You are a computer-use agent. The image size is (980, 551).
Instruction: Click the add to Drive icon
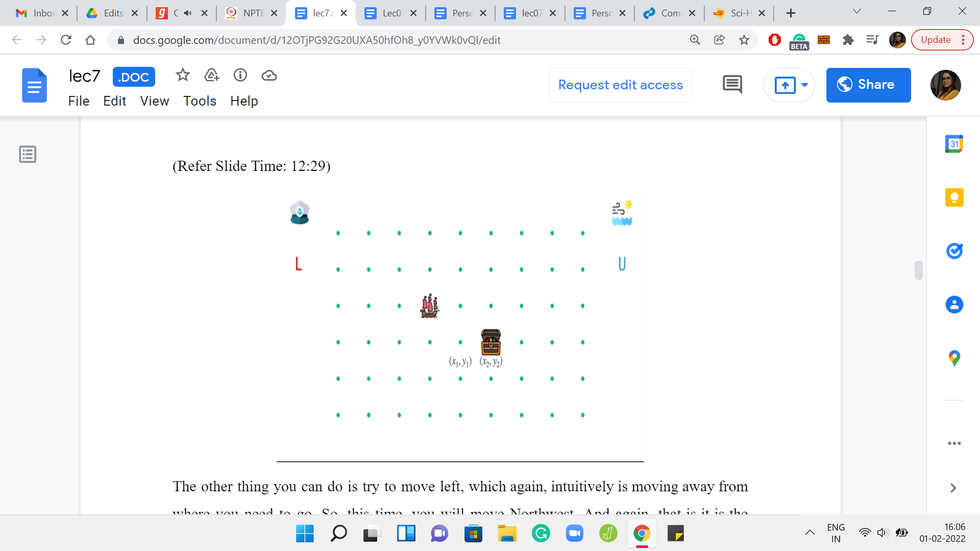click(211, 76)
